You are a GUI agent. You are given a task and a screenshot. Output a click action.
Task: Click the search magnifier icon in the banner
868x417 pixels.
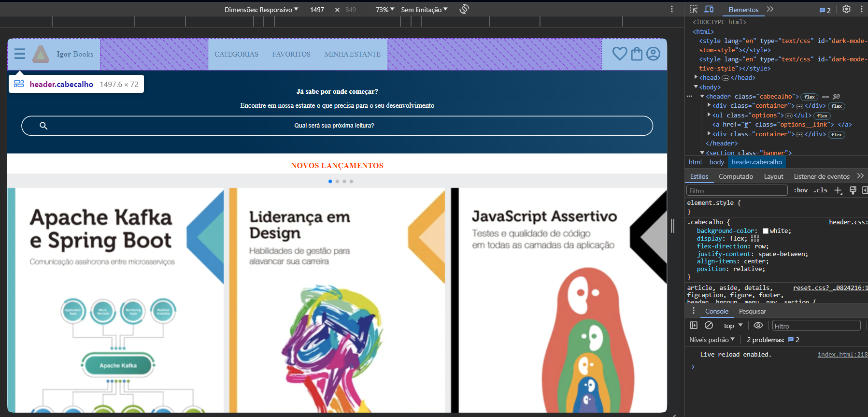pos(43,126)
